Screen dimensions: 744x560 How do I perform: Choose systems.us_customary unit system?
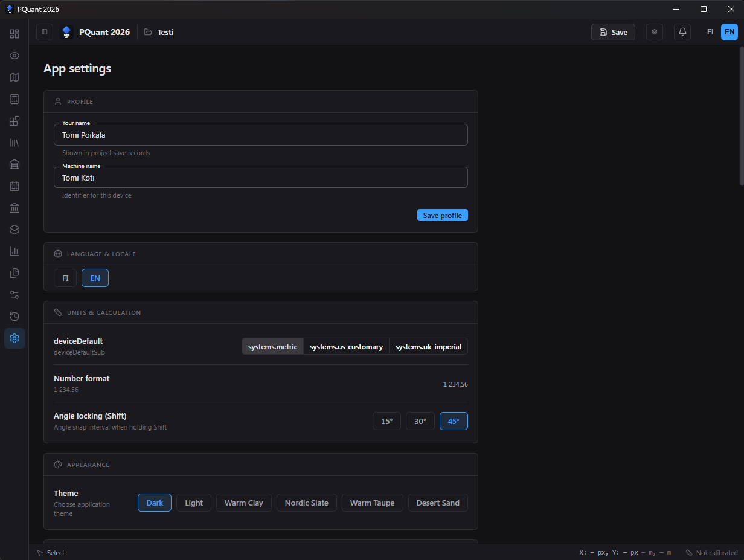(346, 347)
